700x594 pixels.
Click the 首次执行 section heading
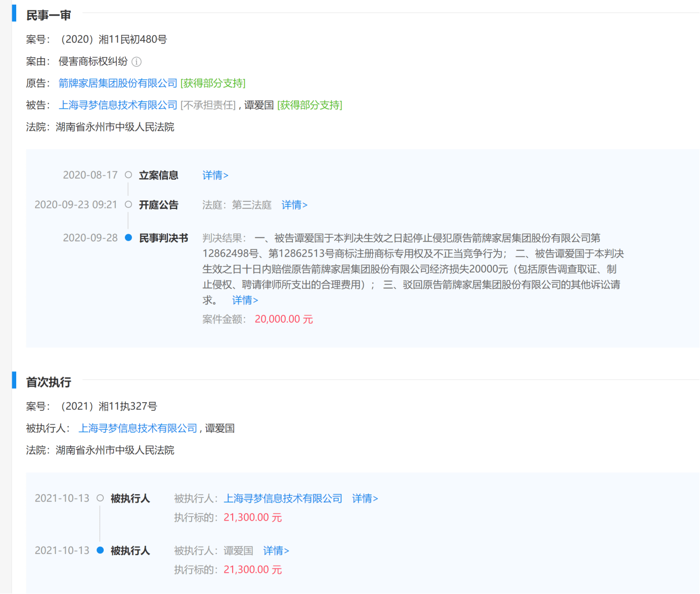pos(49,383)
